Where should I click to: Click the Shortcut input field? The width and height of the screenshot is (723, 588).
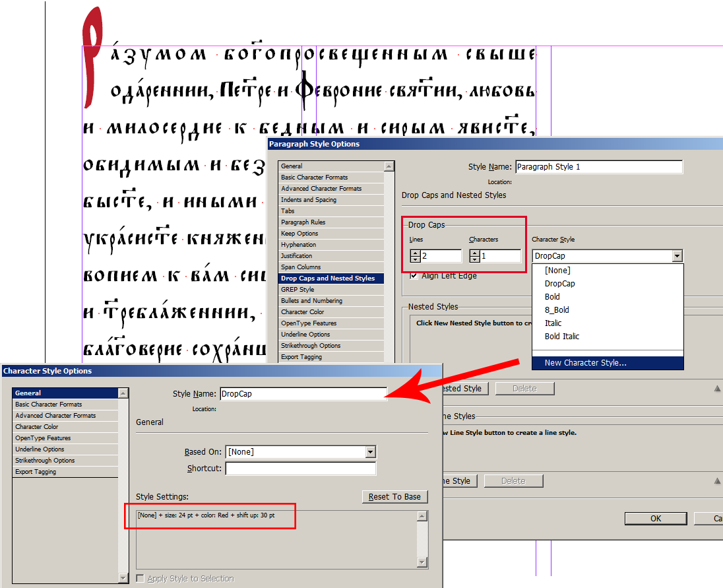click(301, 469)
